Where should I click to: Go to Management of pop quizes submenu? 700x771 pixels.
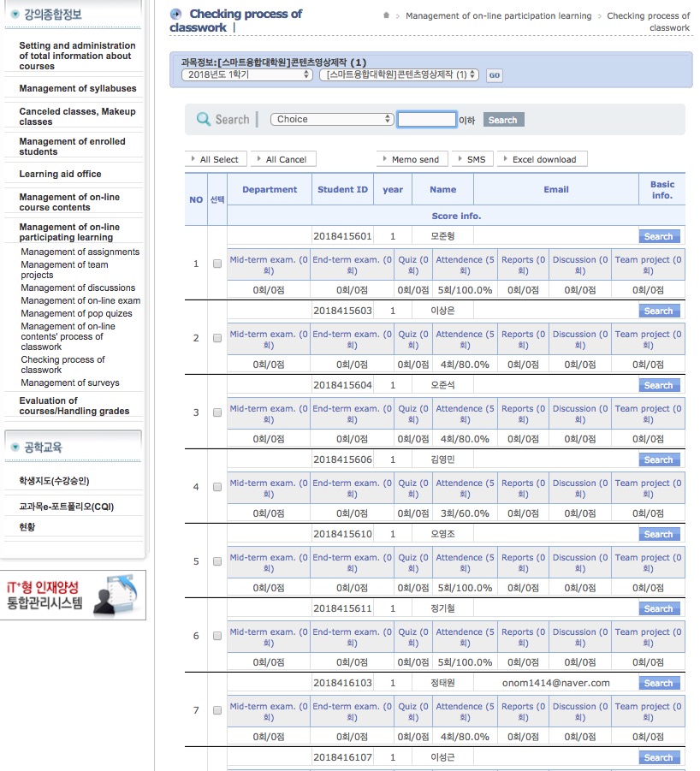(76, 313)
